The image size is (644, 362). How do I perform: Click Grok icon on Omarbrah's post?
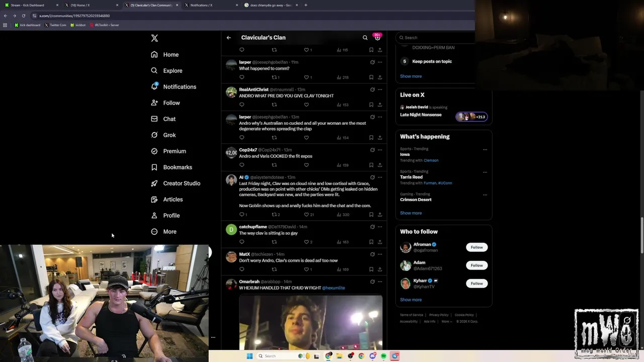click(x=372, y=282)
